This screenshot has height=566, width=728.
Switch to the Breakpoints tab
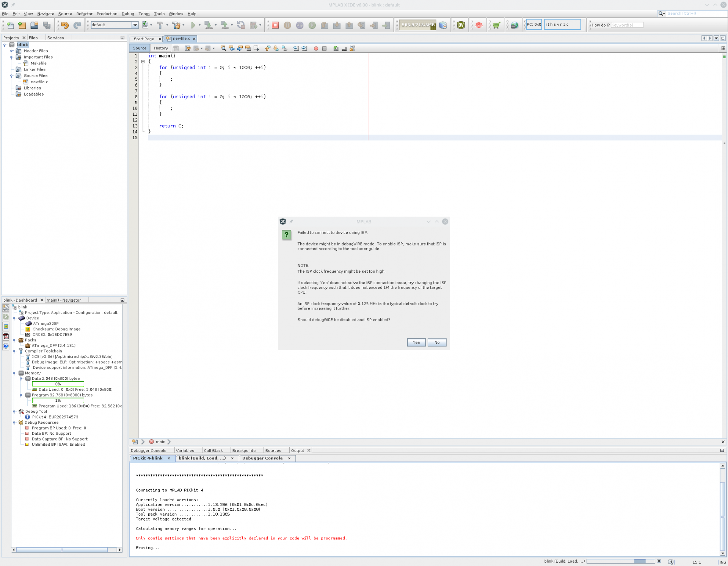[244, 451]
